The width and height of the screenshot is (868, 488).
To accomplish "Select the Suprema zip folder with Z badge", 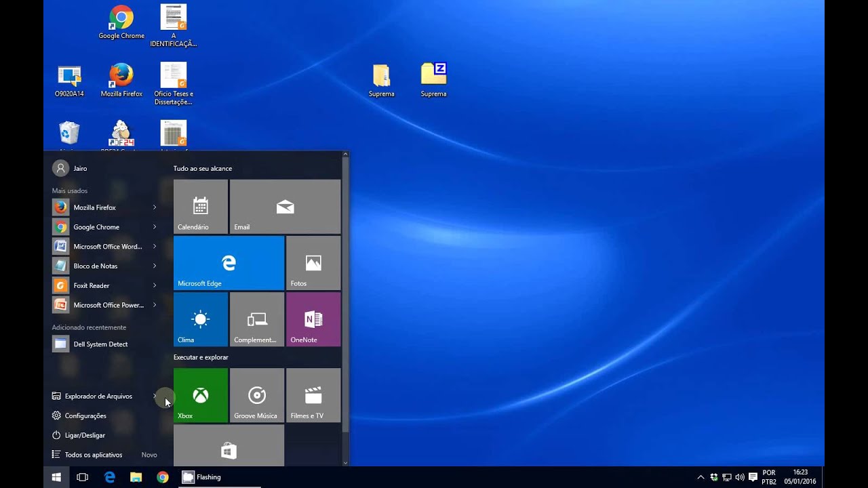I will 433,80.
